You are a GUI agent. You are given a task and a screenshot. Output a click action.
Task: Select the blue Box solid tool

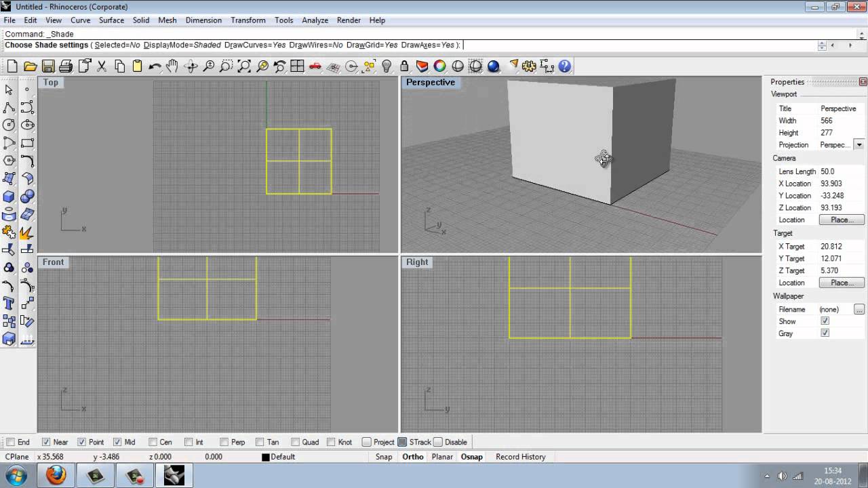(x=9, y=197)
